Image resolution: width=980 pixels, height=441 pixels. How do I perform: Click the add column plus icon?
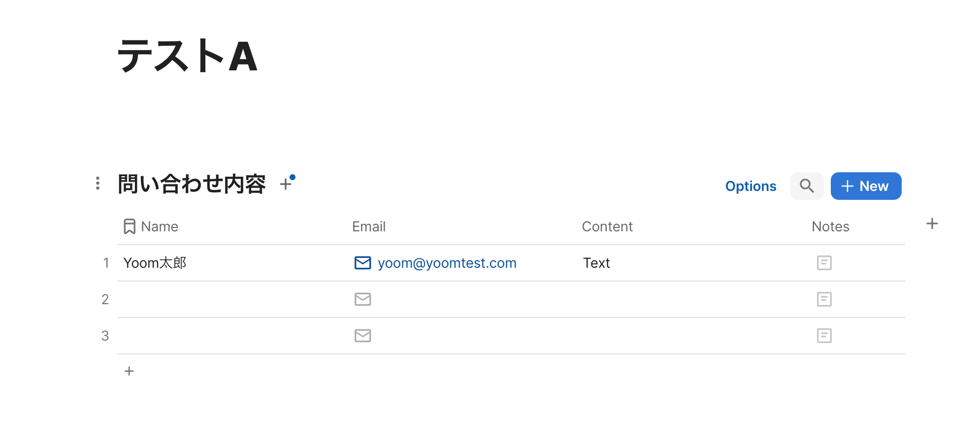click(x=932, y=224)
